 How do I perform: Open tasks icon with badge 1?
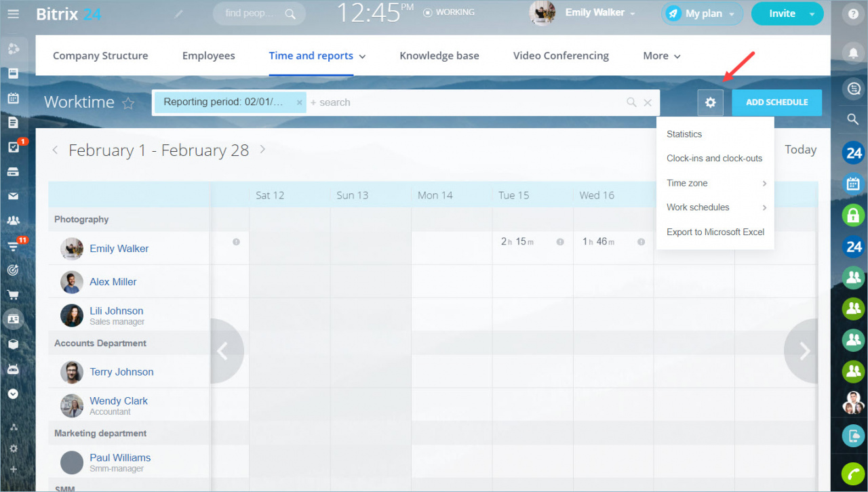click(x=13, y=148)
